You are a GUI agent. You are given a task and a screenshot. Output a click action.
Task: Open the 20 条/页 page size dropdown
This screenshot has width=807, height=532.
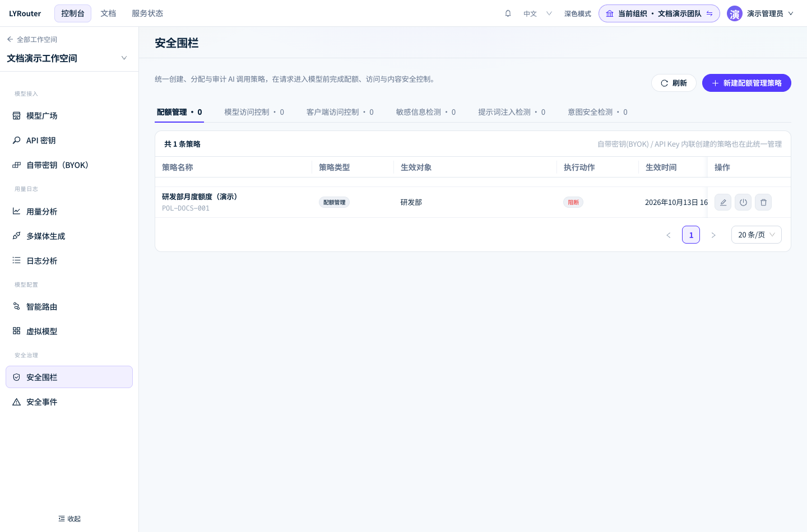(757, 235)
